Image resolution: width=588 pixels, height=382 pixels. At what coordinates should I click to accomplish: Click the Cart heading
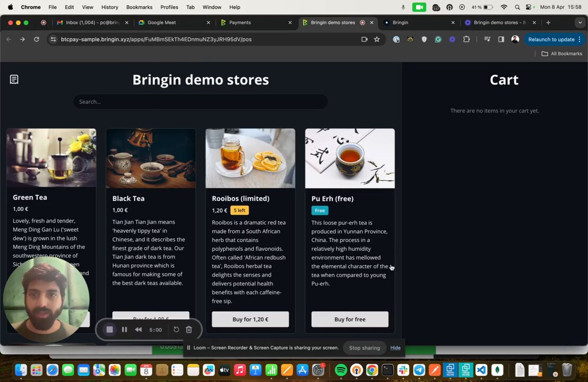point(504,80)
